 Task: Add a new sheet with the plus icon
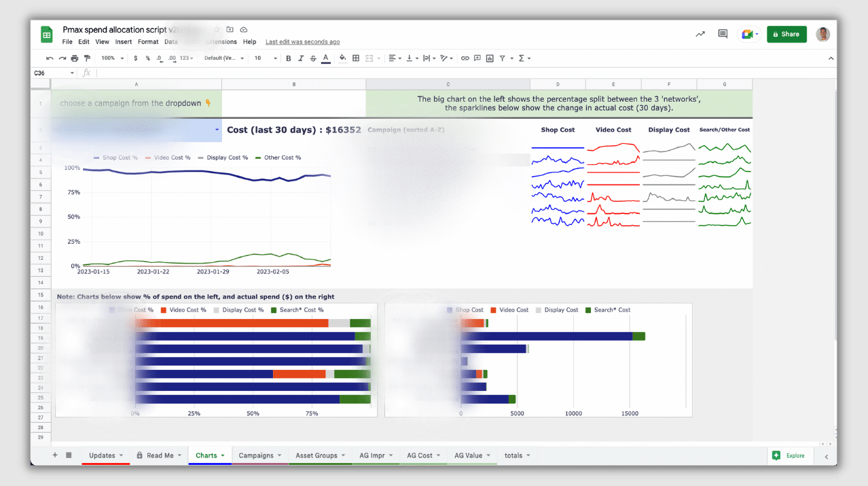click(54, 455)
